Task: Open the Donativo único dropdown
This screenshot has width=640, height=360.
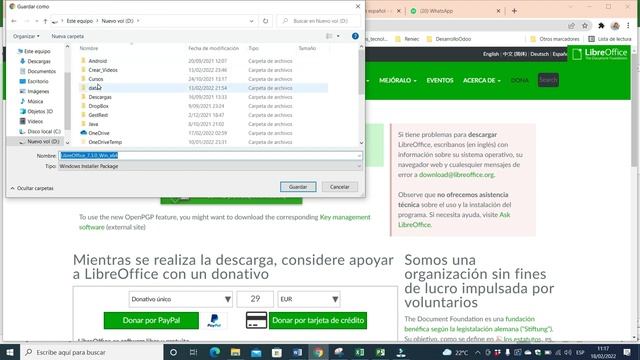Action: pos(180,299)
